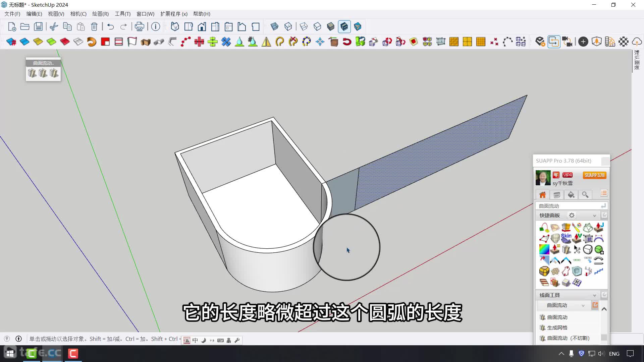Click the blue X cross tool icon

(226, 42)
